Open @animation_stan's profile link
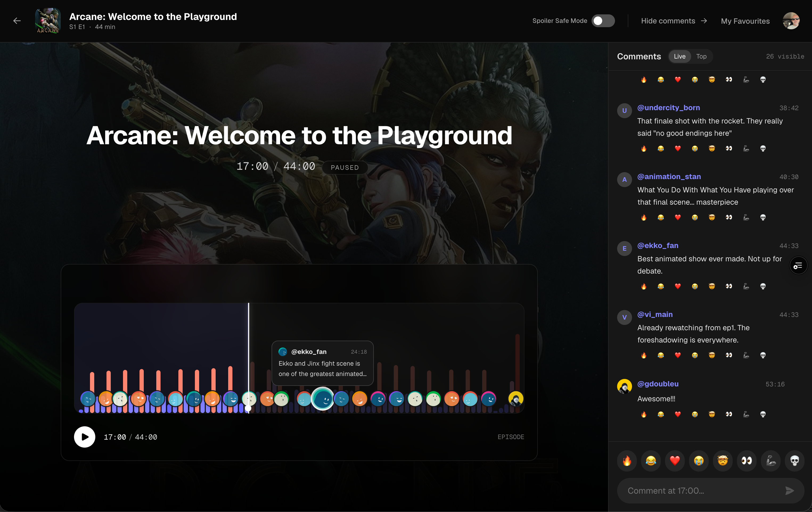 click(x=669, y=177)
